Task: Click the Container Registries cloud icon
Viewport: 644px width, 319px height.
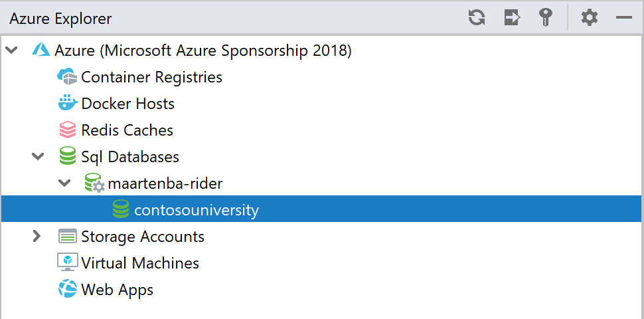Action: point(67,76)
